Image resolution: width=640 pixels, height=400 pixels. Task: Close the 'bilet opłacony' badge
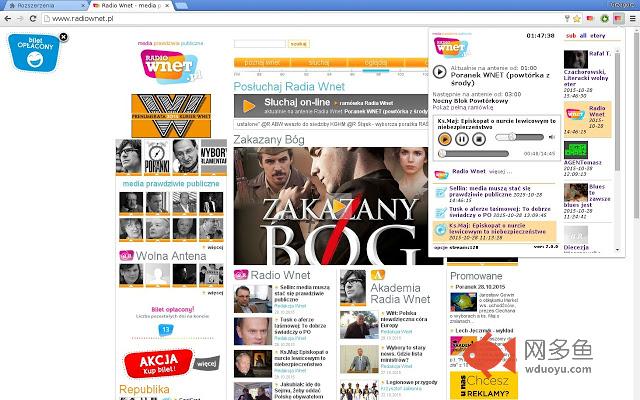tap(64, 37)
